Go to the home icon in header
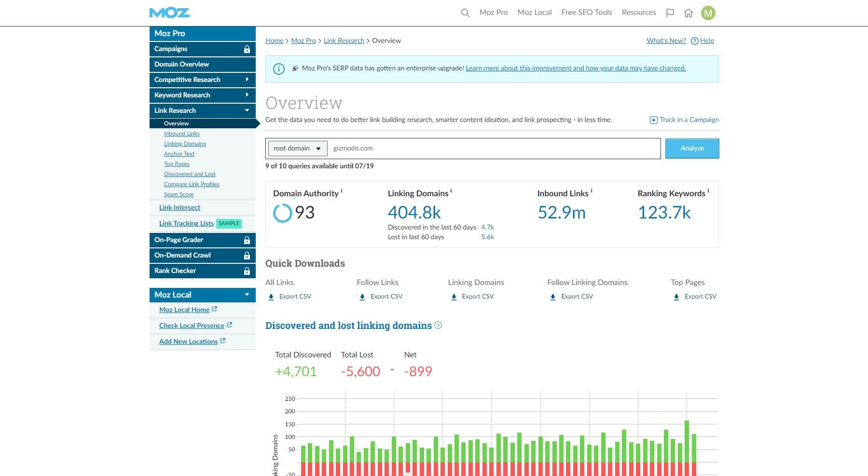The image size is (868, 476). pyautogui.click(x=689, y=13)
